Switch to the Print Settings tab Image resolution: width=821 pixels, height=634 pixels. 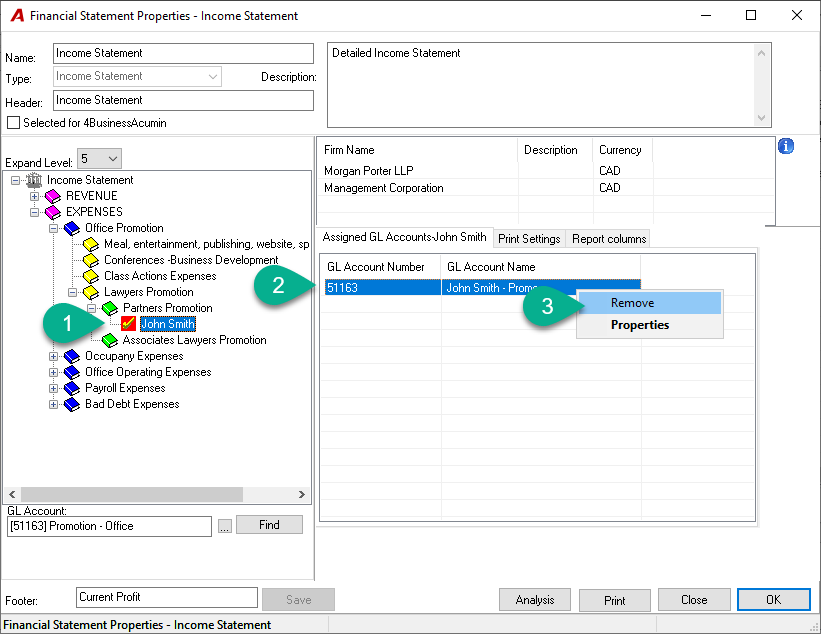tap(529, 239)
